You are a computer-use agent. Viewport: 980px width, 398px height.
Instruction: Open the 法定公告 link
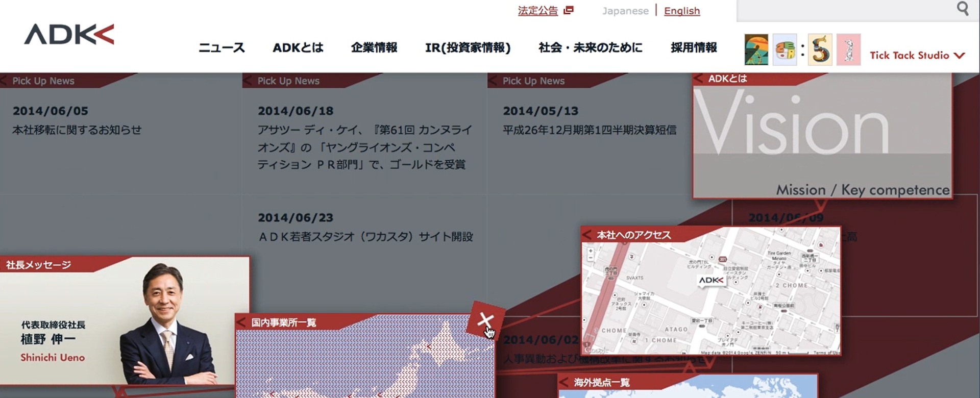tap(538, 11)
